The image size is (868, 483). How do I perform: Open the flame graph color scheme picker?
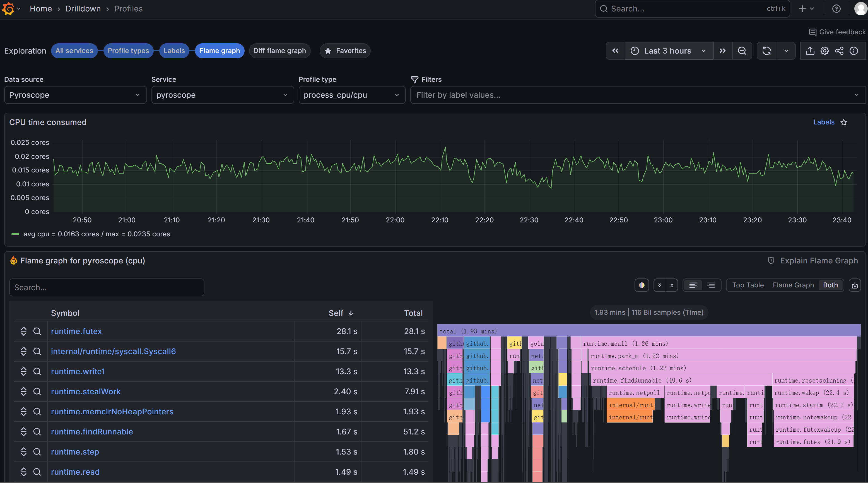pyautogui.click(x=642, y=285)
